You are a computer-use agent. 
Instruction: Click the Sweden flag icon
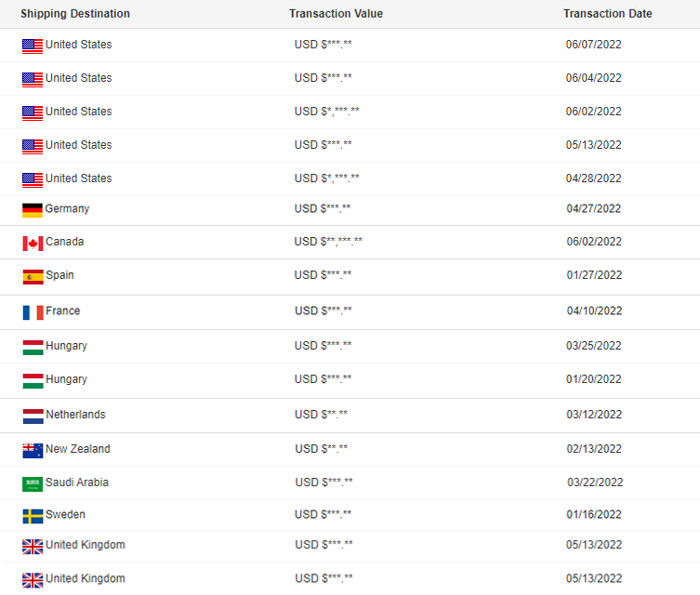click(x=33, y=516)
